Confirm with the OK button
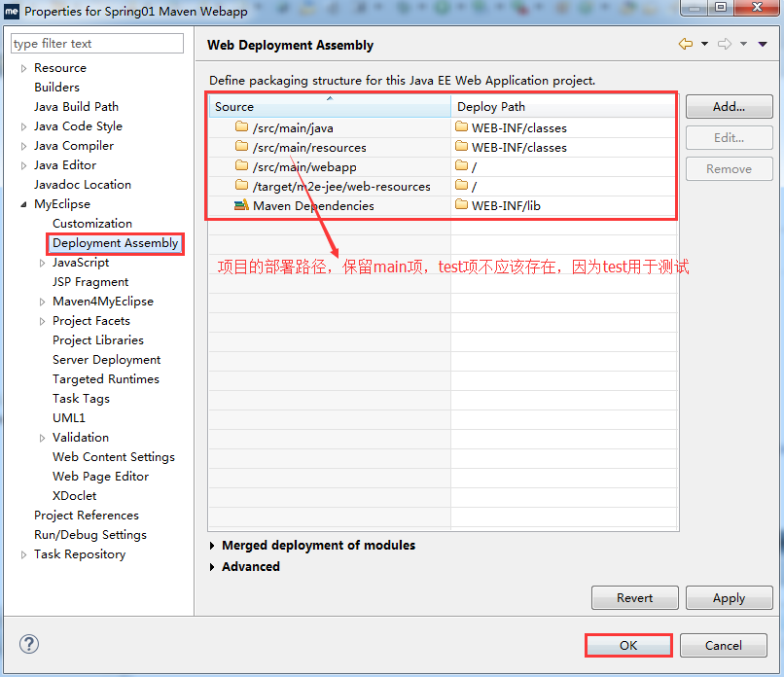Image resolution: width=784 pixels, height=677 pixels. [x=628, y=645]
